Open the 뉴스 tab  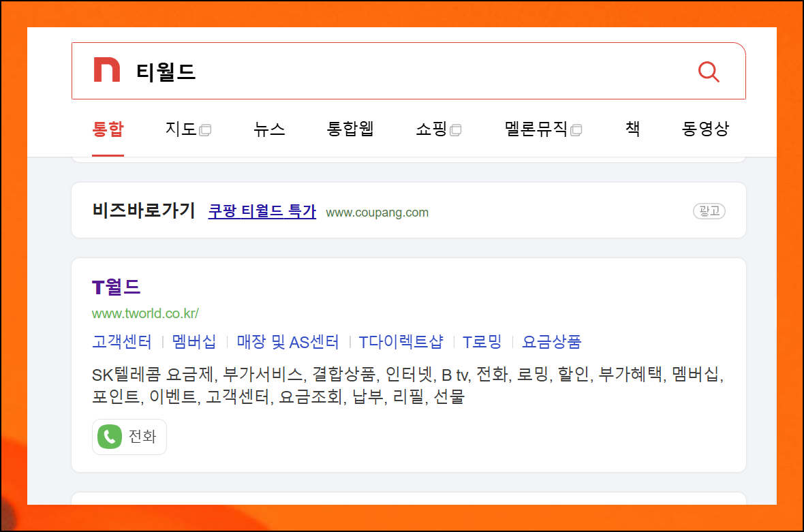point(269,129)
